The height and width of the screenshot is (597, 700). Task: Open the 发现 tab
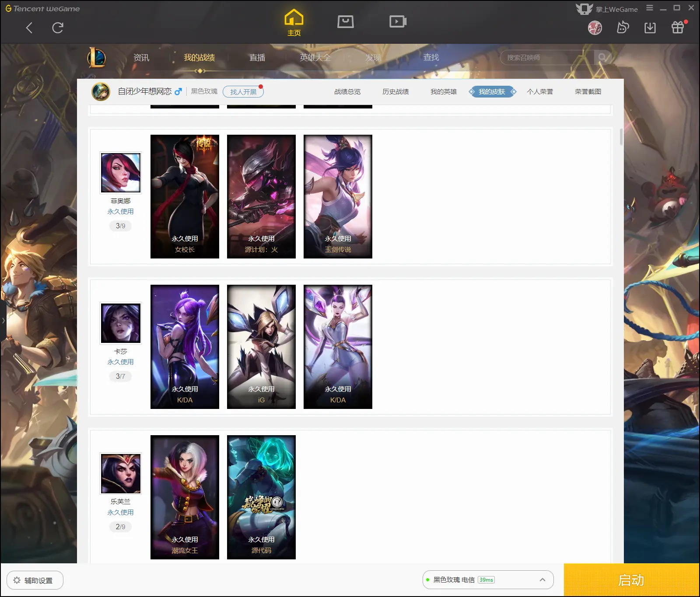pos(373,57)
